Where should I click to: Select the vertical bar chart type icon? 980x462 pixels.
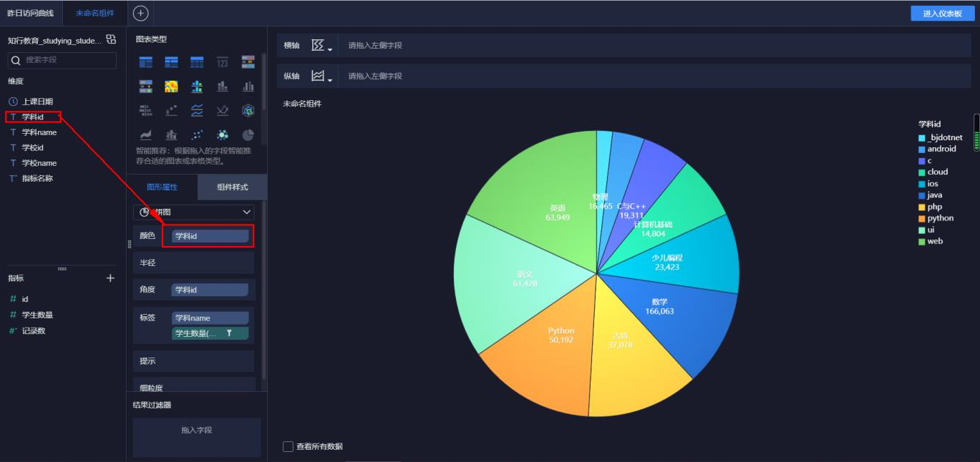[223, 86]
